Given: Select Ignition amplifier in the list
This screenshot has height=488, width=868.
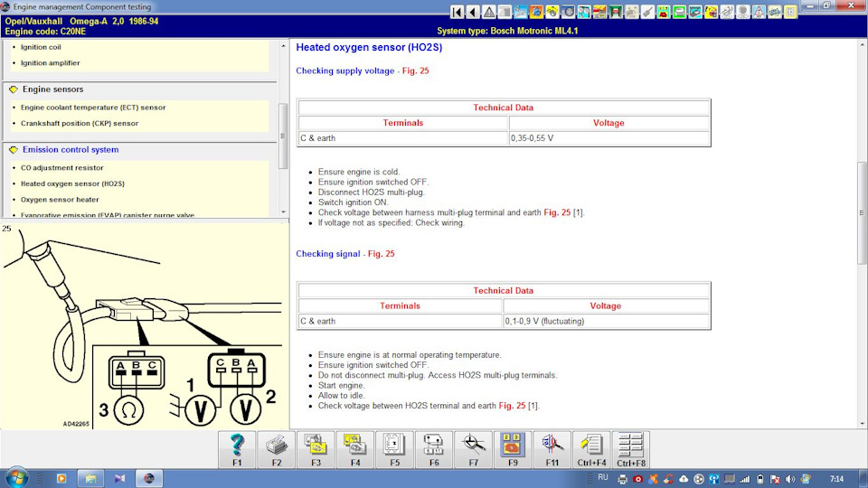Looking at the screenshot, I should click(51, 63).
